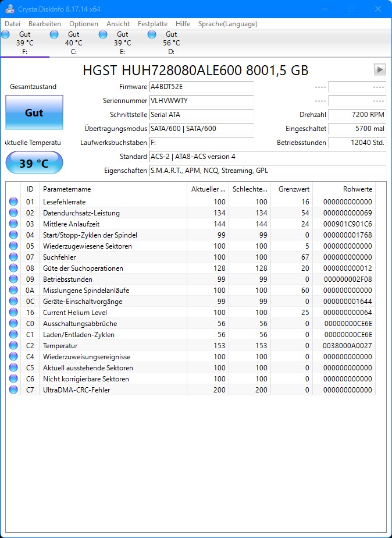Click status orb for Wiederzugewiesene Sektoren row
Image resolution: width=392 pixels, height=538 pixels.
click(13, 246)
